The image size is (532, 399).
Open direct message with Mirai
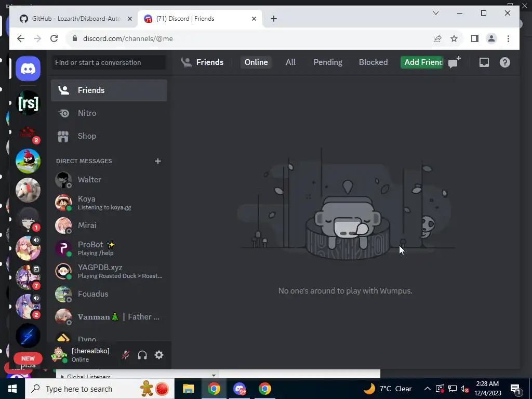coord(109,225)
